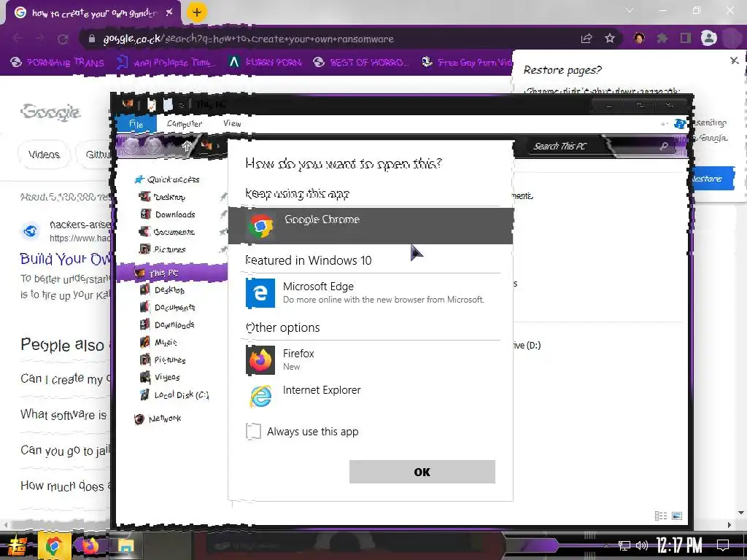
Task: Click the Google logo on the results page
Action: [x=50, y=112]
